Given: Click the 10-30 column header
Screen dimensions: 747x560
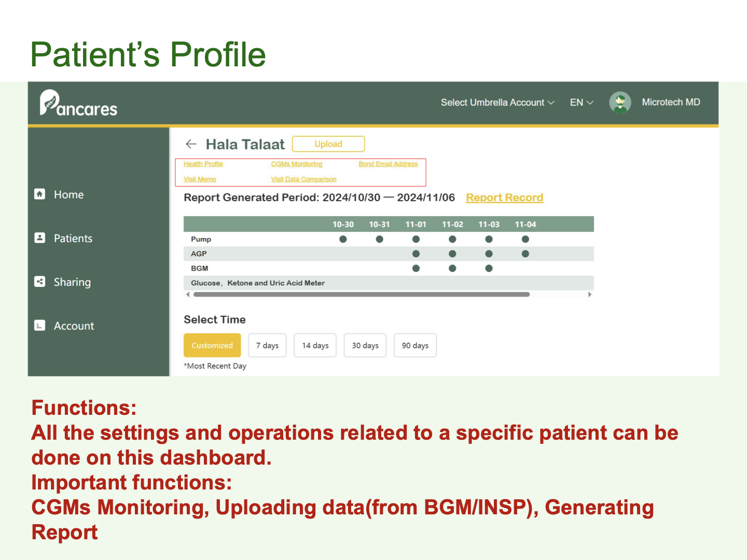Looking at the screenshot, I should (343, 225).
